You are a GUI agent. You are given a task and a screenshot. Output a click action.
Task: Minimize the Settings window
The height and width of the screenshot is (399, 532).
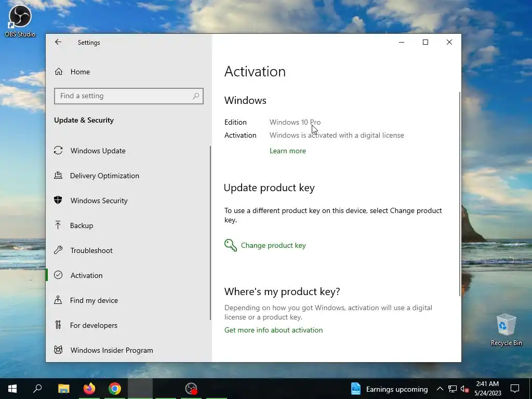(x=402, y=42)
